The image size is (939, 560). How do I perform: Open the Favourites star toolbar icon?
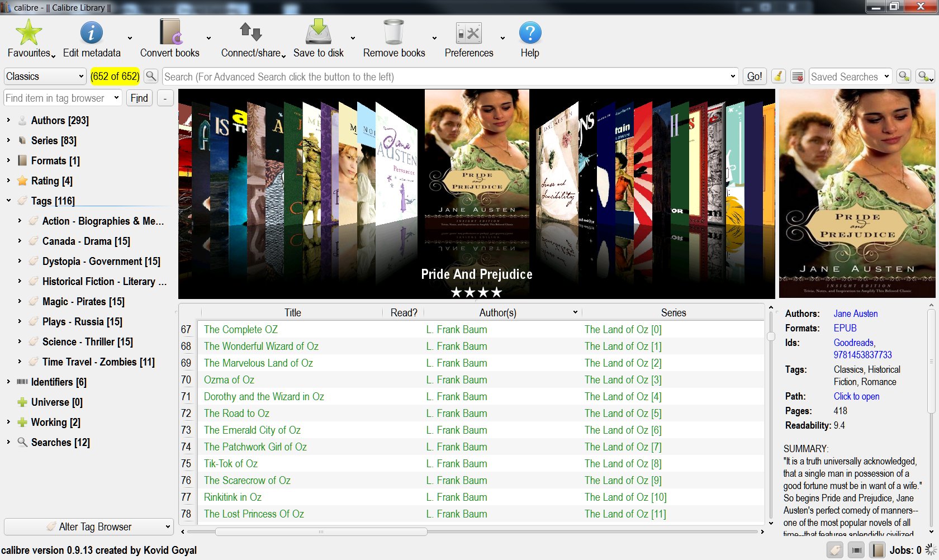[x=29, y=32]
